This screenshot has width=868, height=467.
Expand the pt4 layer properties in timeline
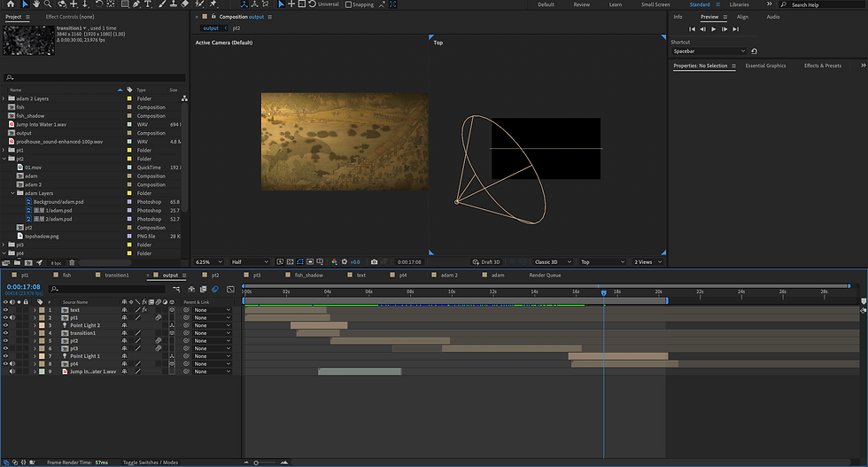(35, 364)
